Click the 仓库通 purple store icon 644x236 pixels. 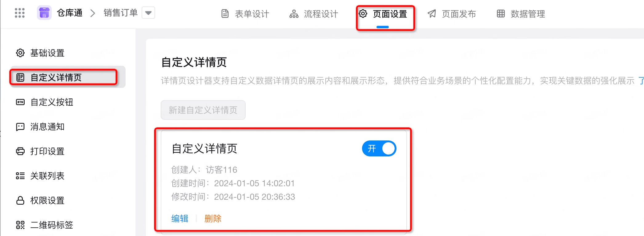click(44, 13)
